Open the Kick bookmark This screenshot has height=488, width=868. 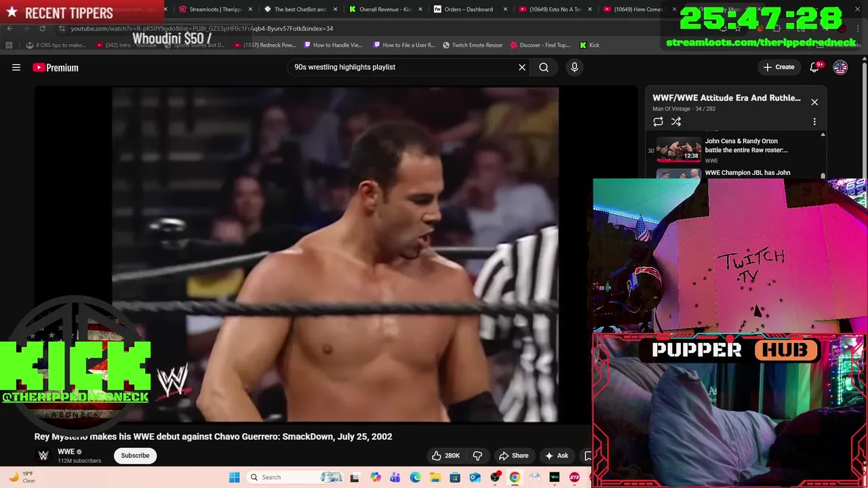[589, 45]
